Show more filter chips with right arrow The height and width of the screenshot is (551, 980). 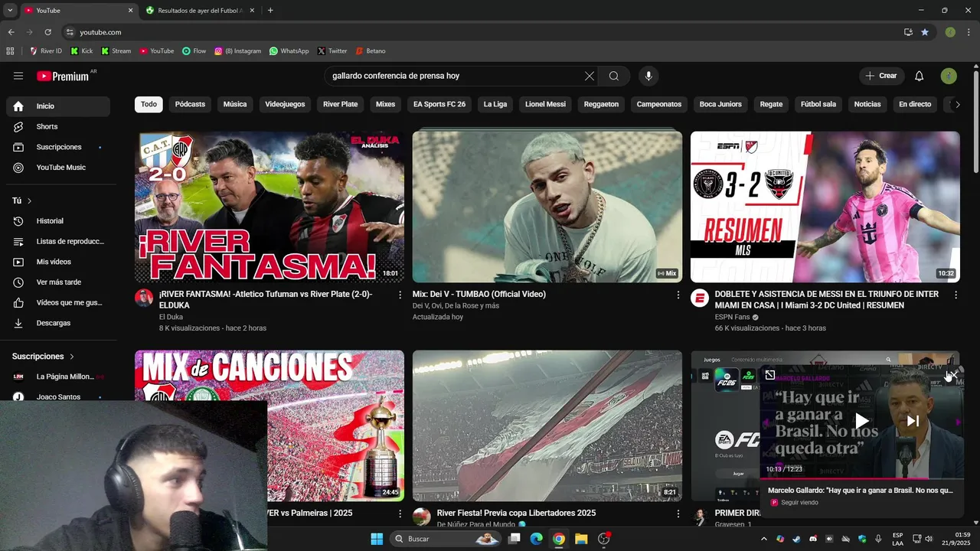tap(957, 104)
